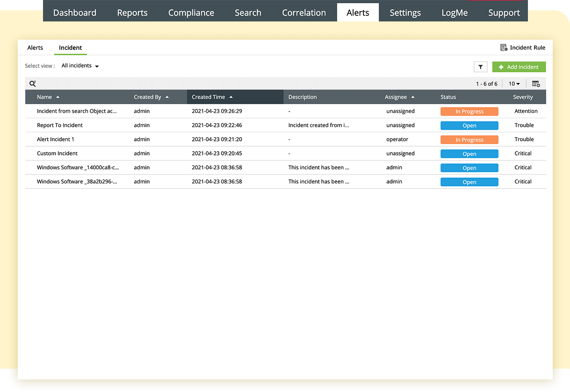Click Open status badge for Custom Incident
This screenshot has height=392, width=570.
tap(469, 154)
